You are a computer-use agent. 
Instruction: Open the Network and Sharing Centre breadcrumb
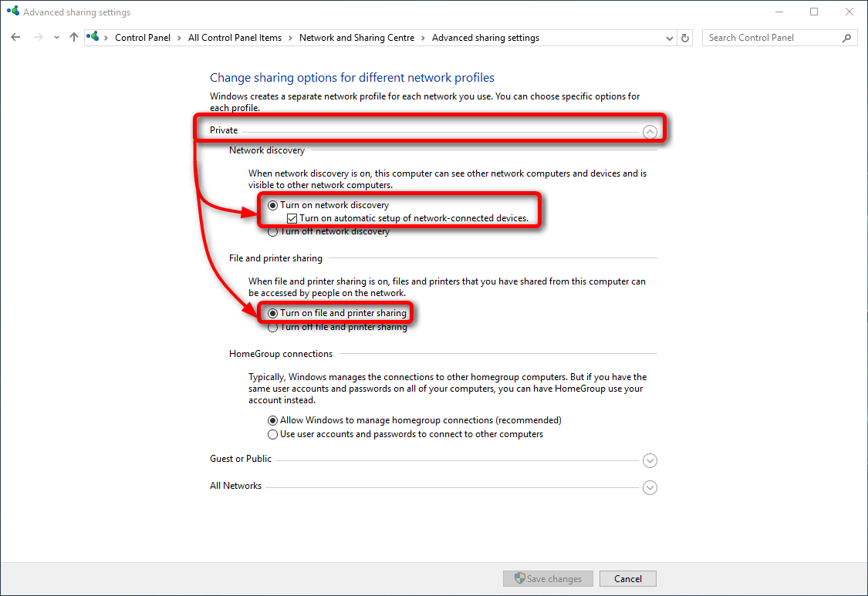click(x=356, y=38)
